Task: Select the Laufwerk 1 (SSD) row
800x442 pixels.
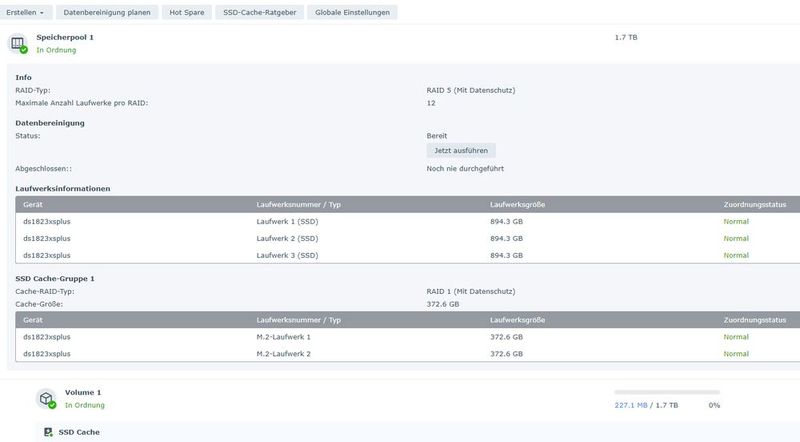Action: click(408, 222)
